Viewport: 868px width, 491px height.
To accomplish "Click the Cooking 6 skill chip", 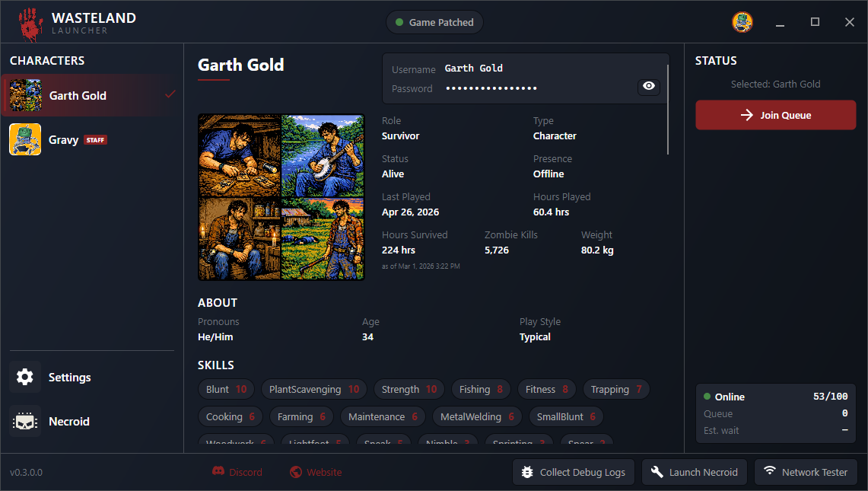I will pyautogui.click(x=231, y=416).
